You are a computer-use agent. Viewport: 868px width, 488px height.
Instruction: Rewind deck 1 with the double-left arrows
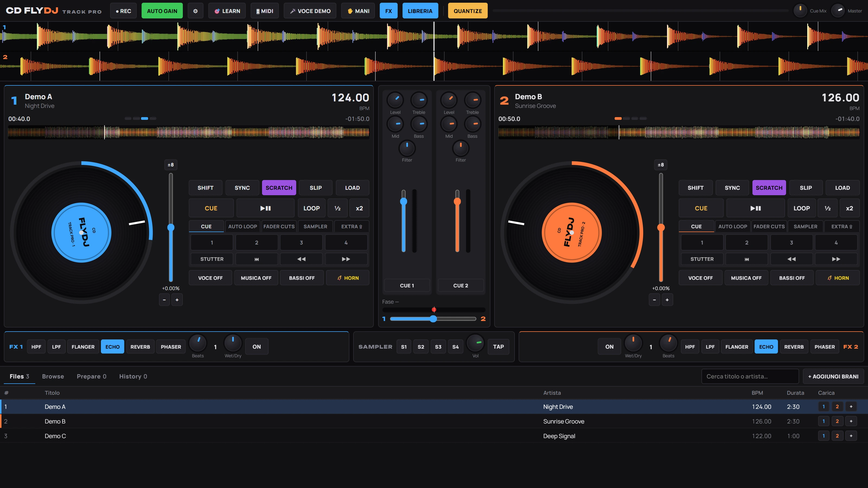pos(301,259)
